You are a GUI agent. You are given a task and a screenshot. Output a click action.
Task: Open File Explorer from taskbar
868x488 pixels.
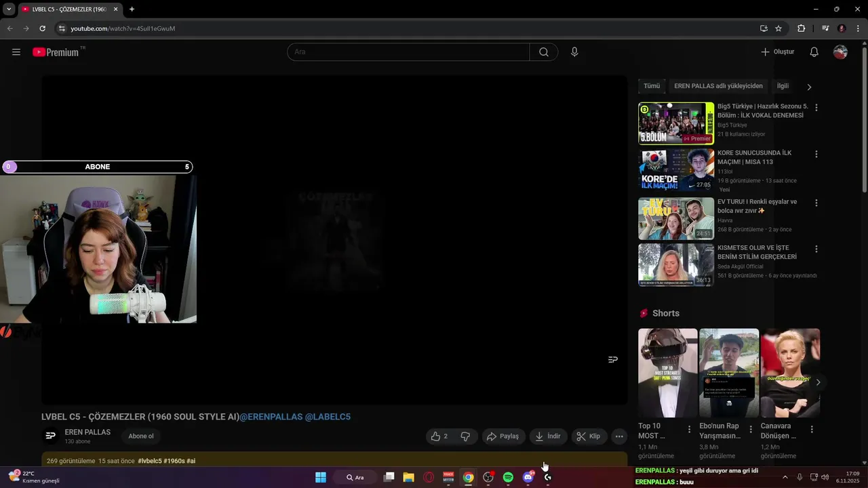pos(408,477)
